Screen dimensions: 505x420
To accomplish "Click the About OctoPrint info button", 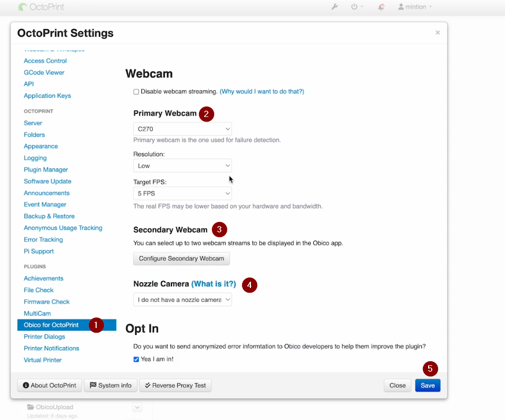I will tap(49, 385).
